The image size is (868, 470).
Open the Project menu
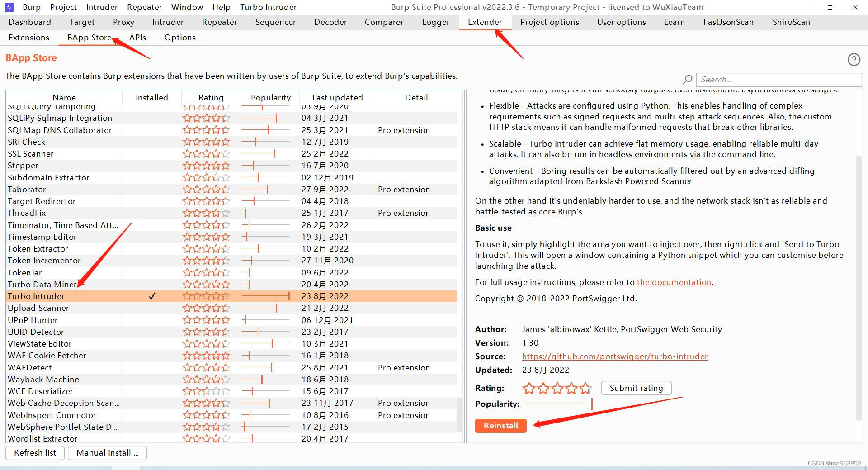(63, 7)
